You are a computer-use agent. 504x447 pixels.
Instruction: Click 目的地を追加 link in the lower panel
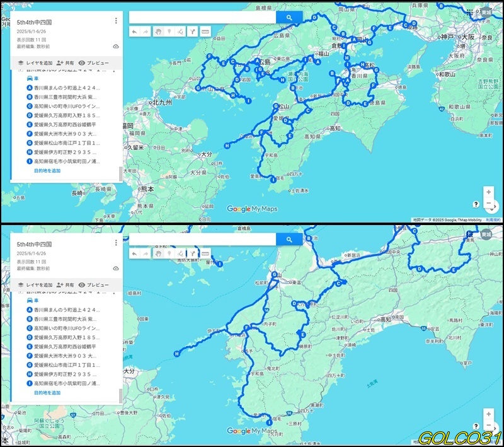47,392
